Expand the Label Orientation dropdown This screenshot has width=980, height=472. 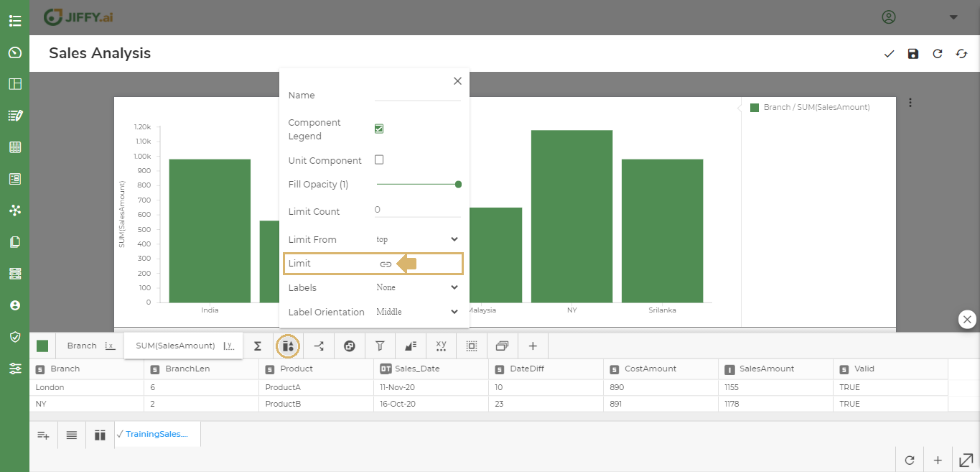[417, 312]
